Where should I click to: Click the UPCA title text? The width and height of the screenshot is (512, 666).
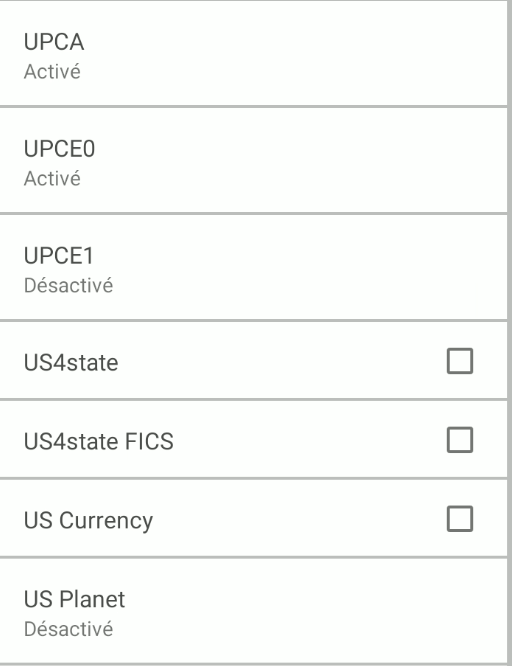coord(54,42)
